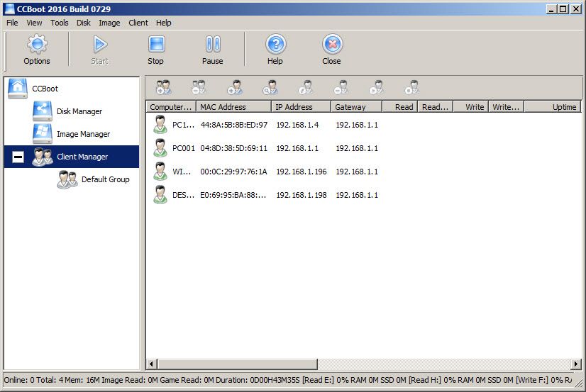Open the Help toolbar button
Image resolution: width=586 pixels, height=392 pixels.
coord(275,50)
